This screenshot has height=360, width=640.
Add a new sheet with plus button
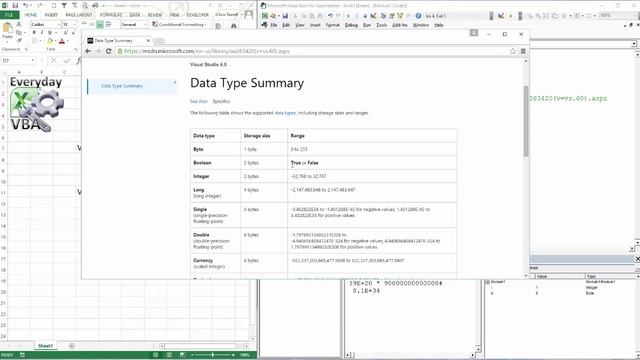(72, 346)
